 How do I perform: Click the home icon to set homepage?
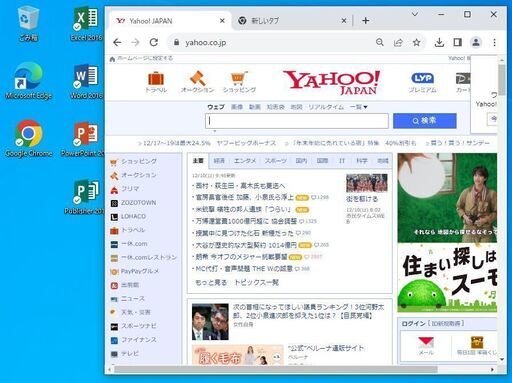pos(112,59)
